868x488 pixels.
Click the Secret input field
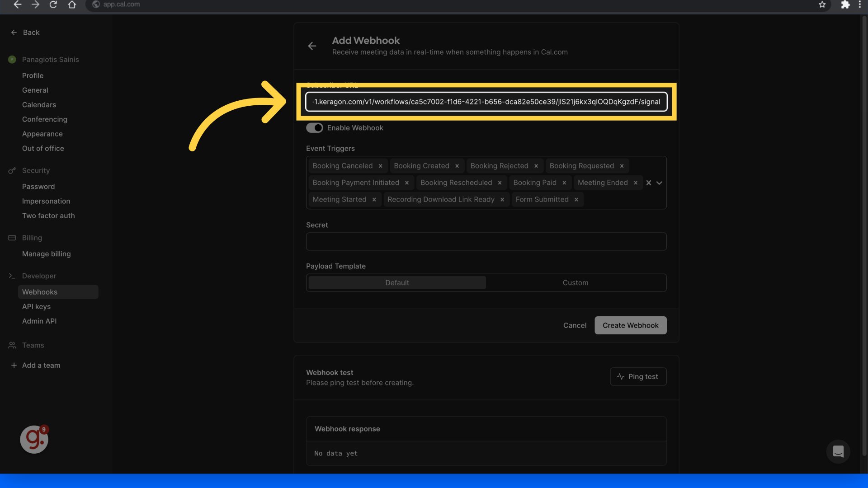tap(486, 241)
